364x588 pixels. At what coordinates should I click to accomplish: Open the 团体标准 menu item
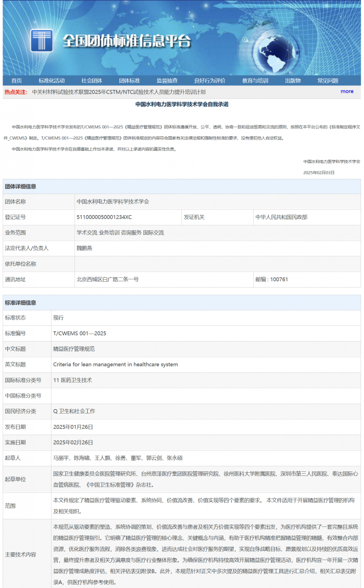tap(129, 80)
